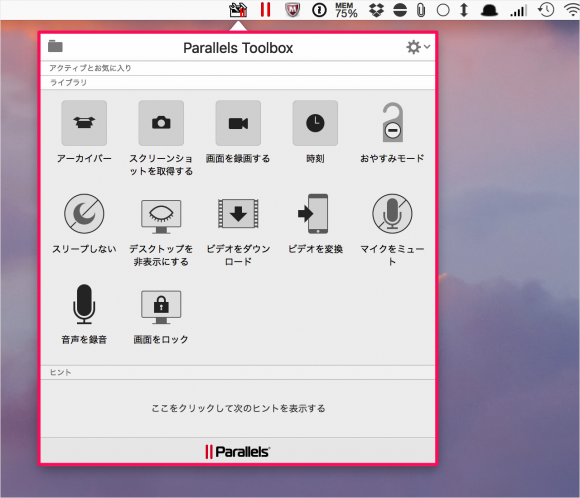Mute the microphone (マイクをミュート) tool
Image resolution: width=580 pixels, height=498 pixels.
pos(392,213)
